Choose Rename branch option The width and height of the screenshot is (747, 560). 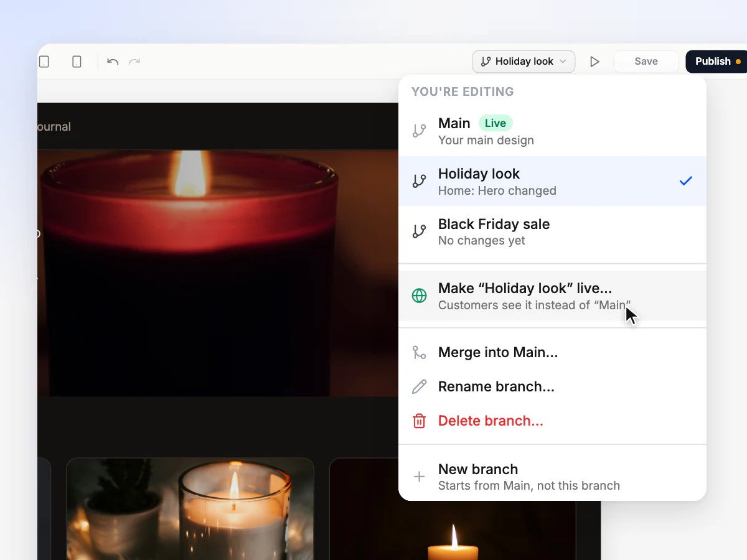pos(552,387)
